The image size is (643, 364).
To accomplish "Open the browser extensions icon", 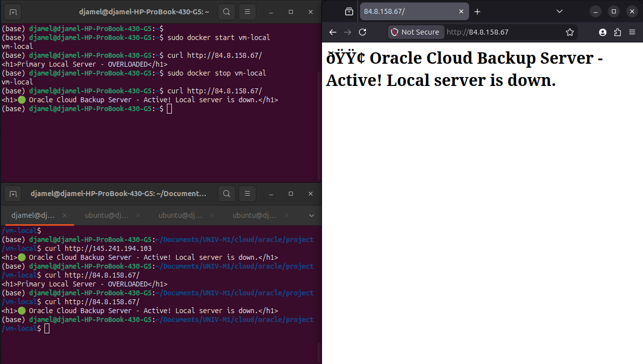I will click(x=617, y=32).
